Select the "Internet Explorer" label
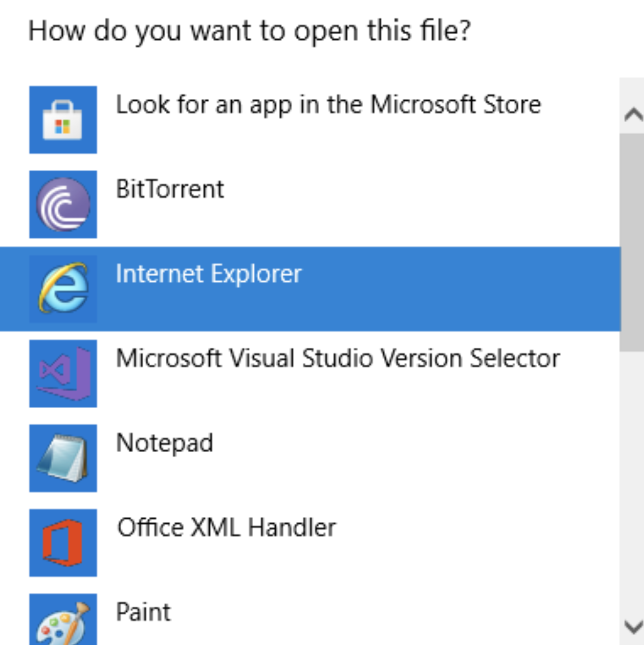This screenshot has height=645, width=644. (x=209, y=274)
